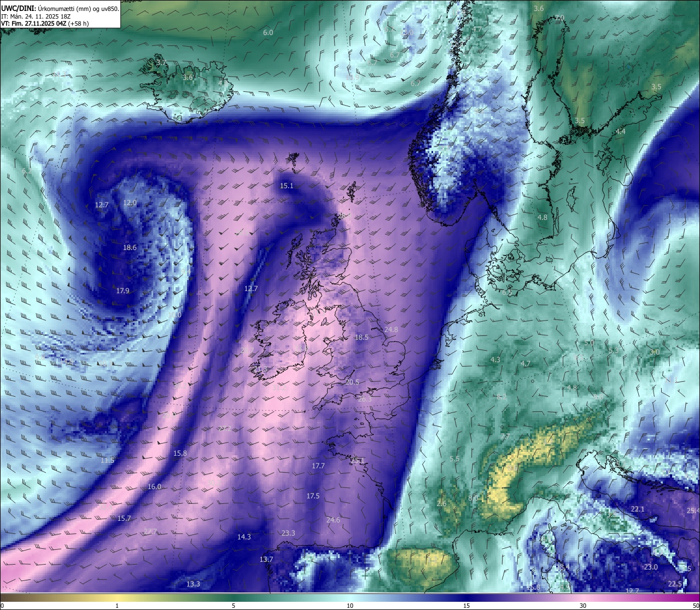Select the 3.7 value over Iceland
The width and height of the screenshot is (700, 610).
(161, 63)
